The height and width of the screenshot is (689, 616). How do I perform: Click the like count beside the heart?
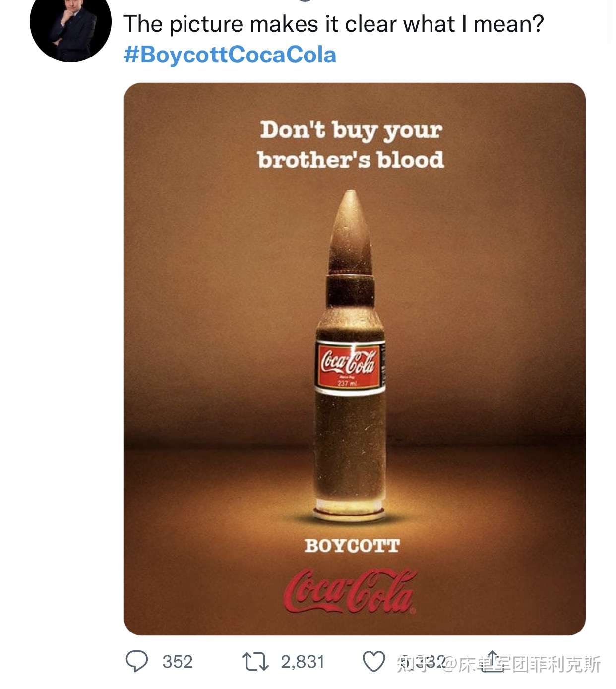point(423,662)
